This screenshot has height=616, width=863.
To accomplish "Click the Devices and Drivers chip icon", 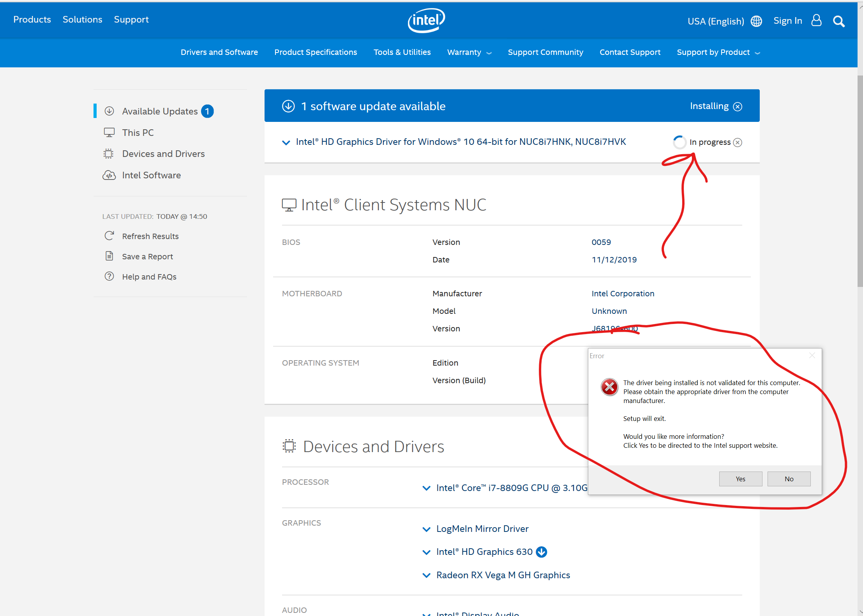I will pos(109,153).
